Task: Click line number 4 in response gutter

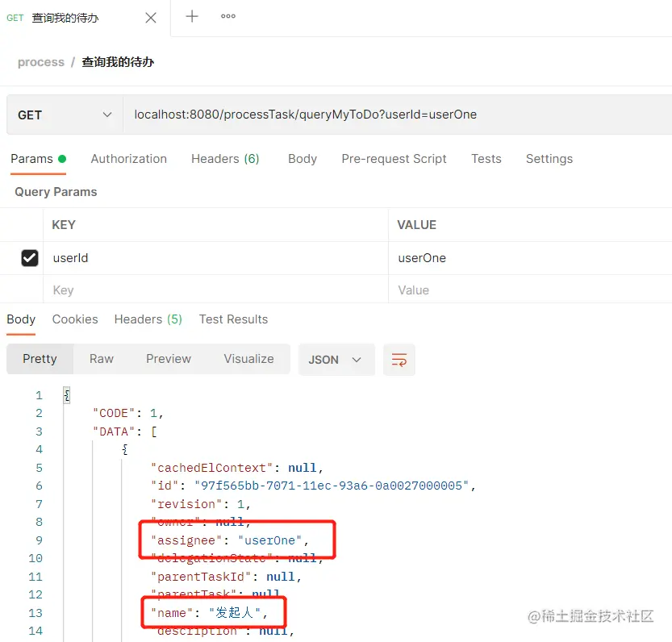Action: [39, 449]
